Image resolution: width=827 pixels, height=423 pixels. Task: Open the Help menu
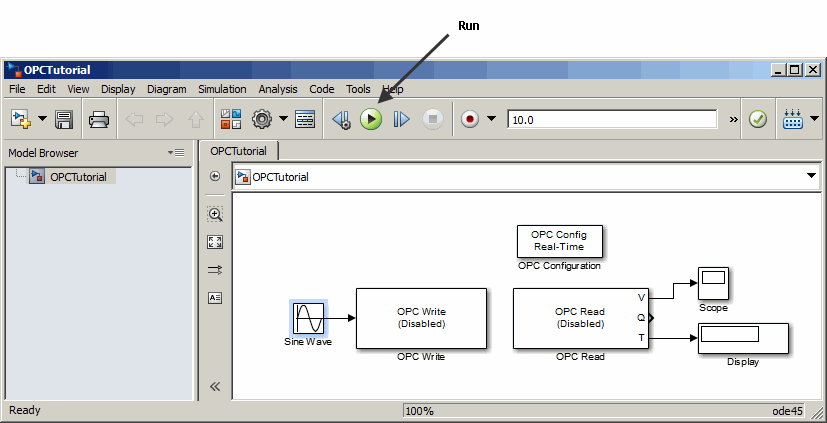pos(392,89)
